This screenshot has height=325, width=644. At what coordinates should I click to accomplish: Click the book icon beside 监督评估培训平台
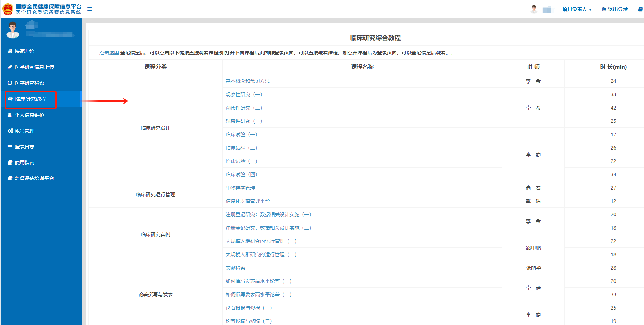pos(10,178)
